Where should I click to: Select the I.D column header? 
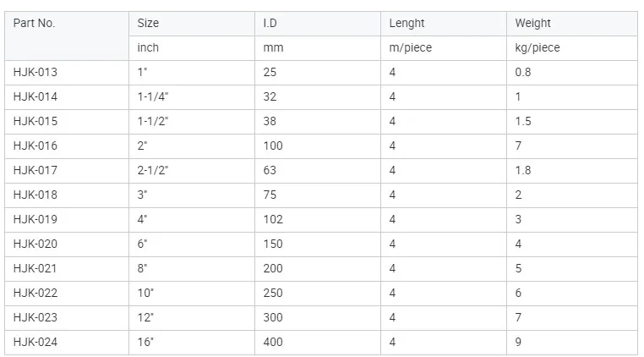270,24
